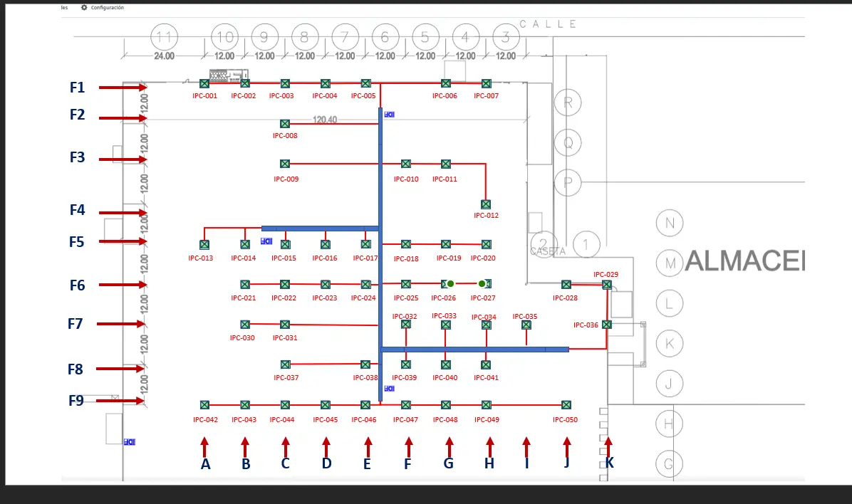Click blue IDF marker near IPC-005 trunk
Screen dimensions: 852x504
pyautogui.click(x=390, y=114)
